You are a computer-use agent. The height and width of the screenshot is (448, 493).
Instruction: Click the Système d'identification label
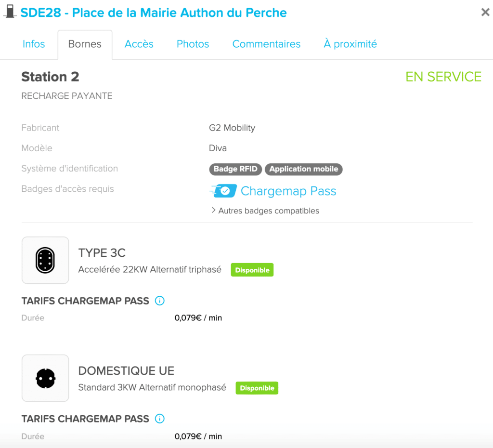69,169
